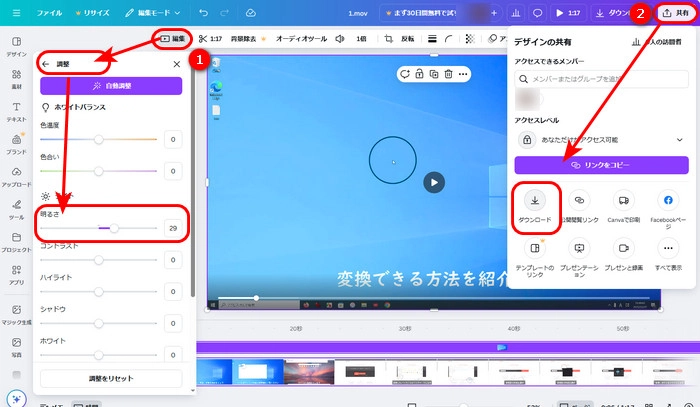The width and height of the screenshot is (700, 407).
Task: Open more options ellipsis on floating toolbar
Action: pos(463,74)
